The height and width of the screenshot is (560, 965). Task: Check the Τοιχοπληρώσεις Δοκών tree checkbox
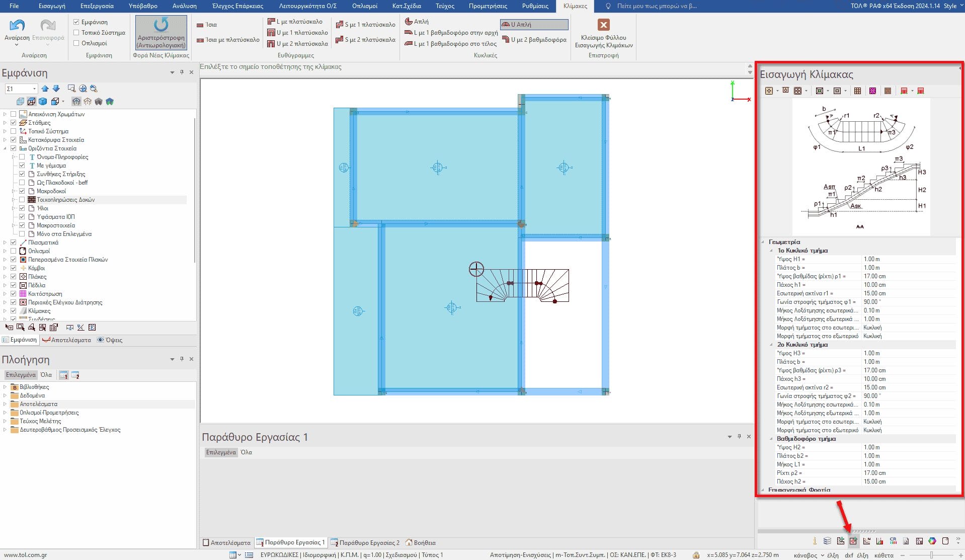[x=22, y=200]
